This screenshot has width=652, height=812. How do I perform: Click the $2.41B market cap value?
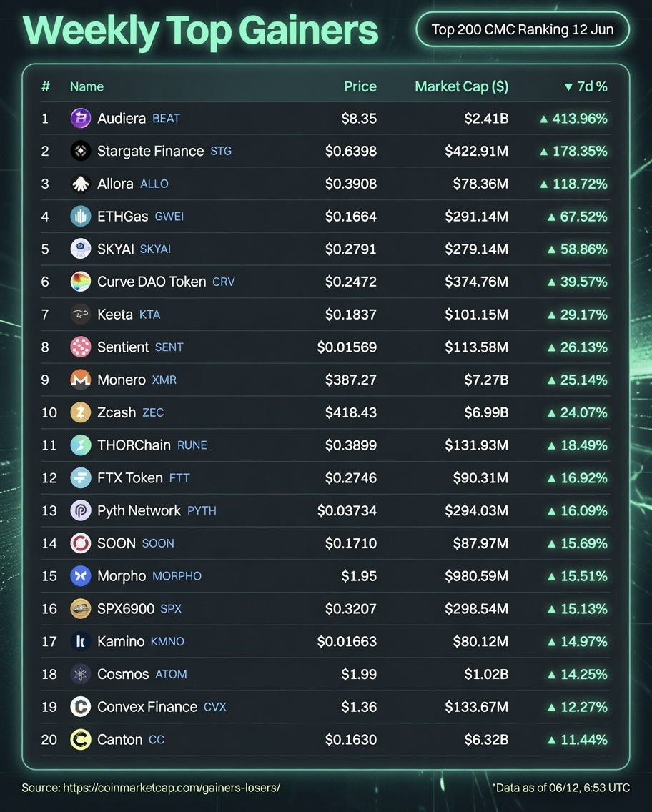(x=486, y=118)
